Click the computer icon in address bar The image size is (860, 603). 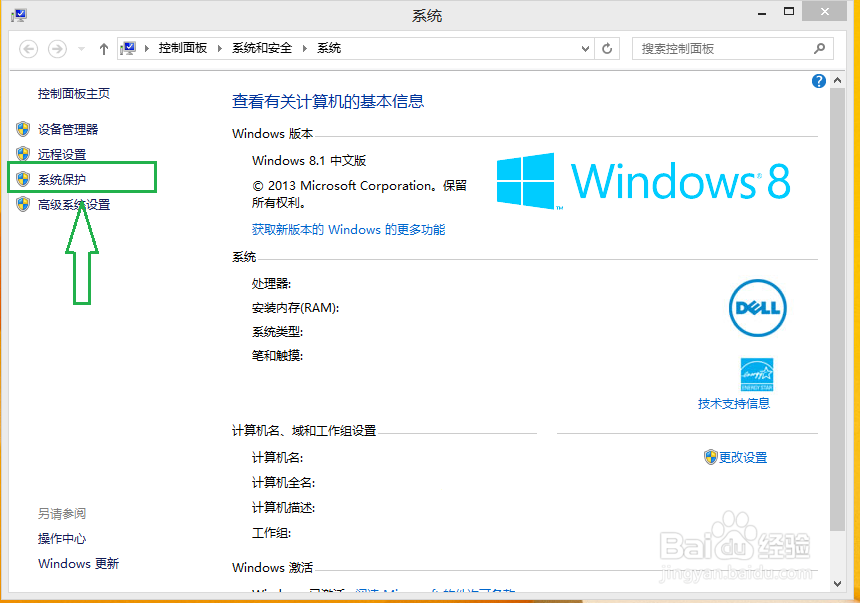(128, 48)
